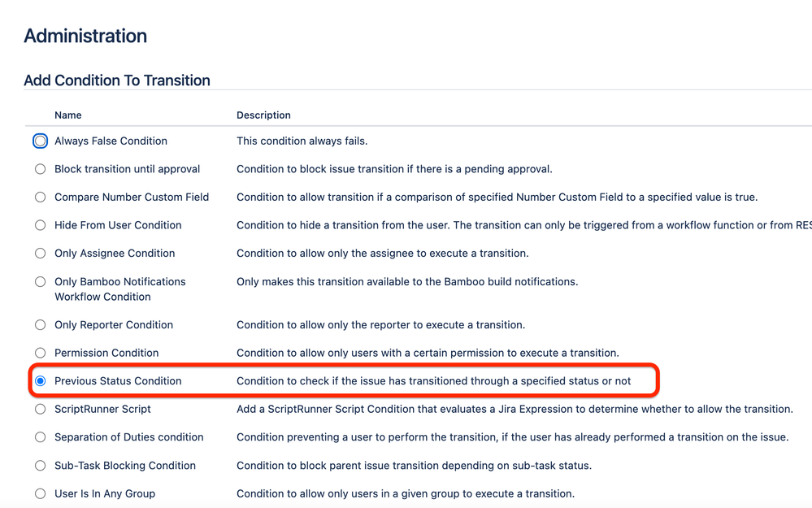Choose the Permission Condition radio button
Image resolution: width=812 pixels, height=508 pixels.
[40, 353]
